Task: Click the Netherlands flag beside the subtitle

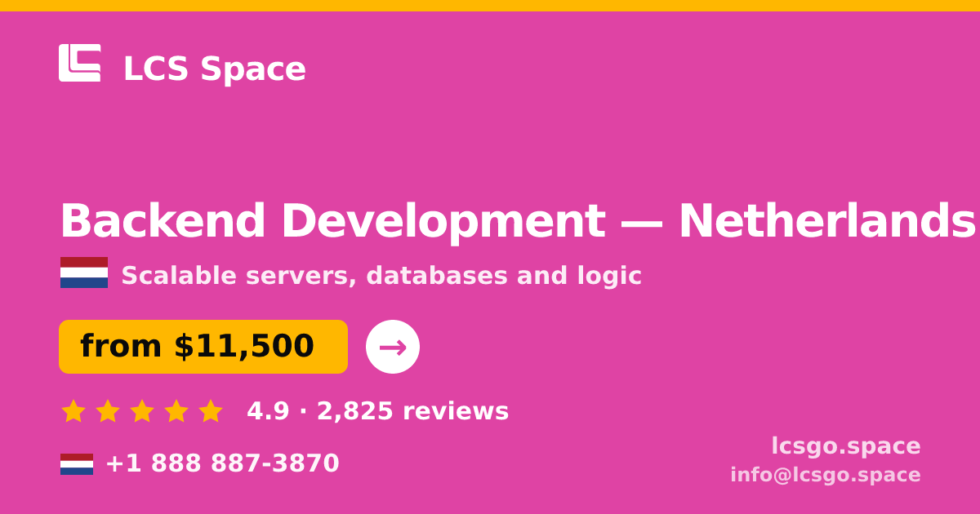Action: tap(84, 273)
